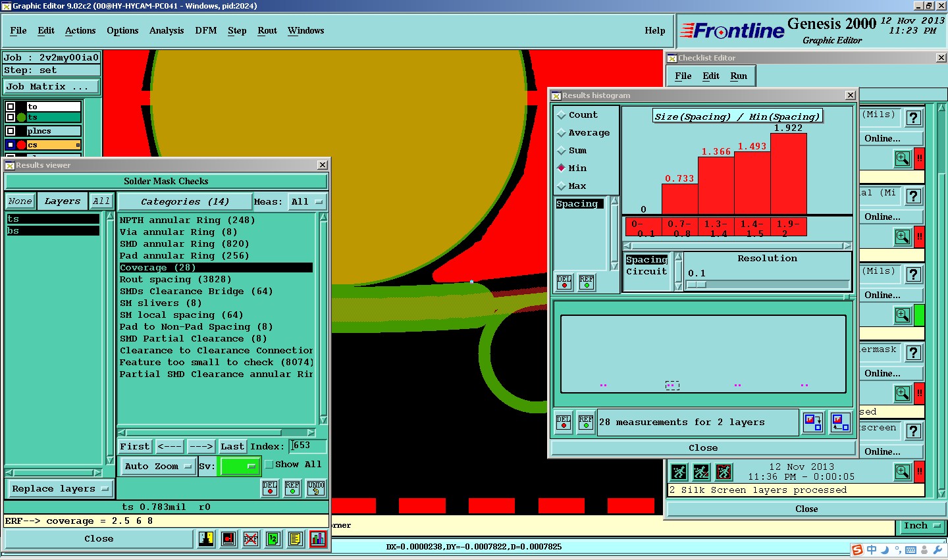Click the first running-figure icon in Checklist
Viewport: 948px width, 560px height.
[679, 472]
